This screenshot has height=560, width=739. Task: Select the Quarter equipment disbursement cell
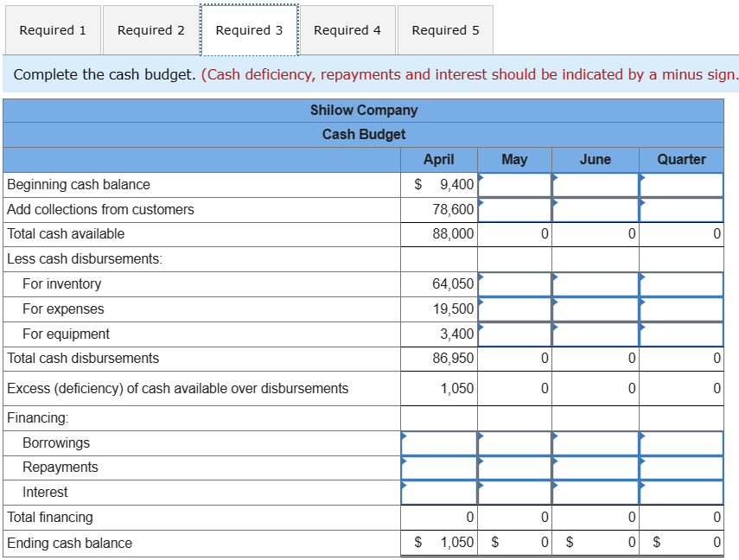(683, 334)
